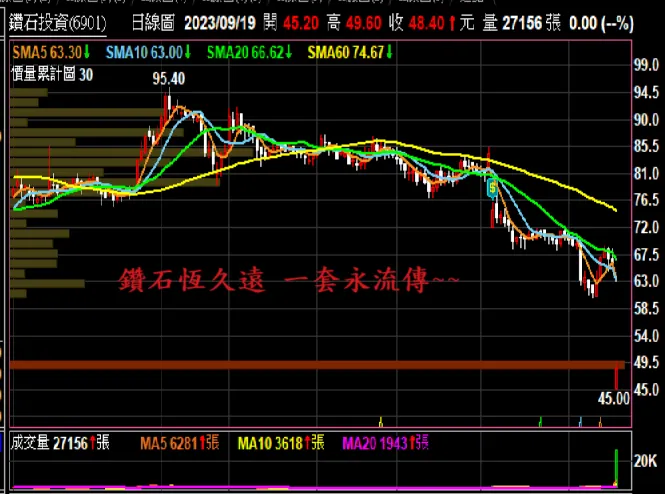Click the 成交量 27156 張 volume label
Image resolution: width=665 pixels, height=494 pixels.
60,443
